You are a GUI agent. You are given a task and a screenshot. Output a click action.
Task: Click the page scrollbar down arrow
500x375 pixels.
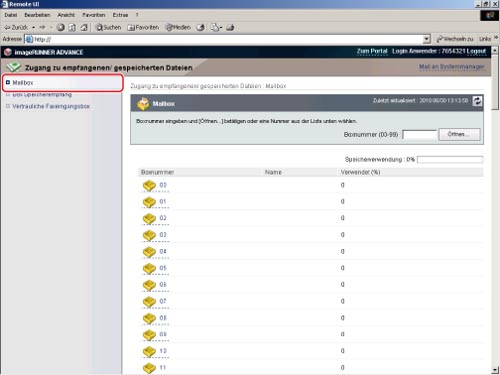(495, 369)
